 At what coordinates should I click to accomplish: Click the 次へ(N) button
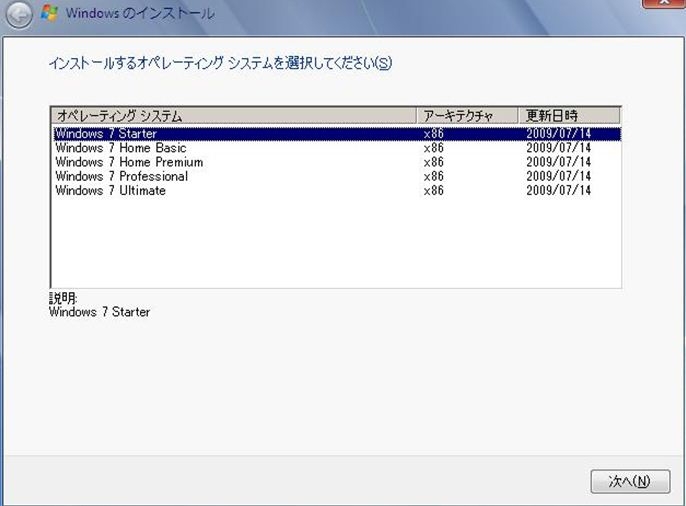coord(630,481)
